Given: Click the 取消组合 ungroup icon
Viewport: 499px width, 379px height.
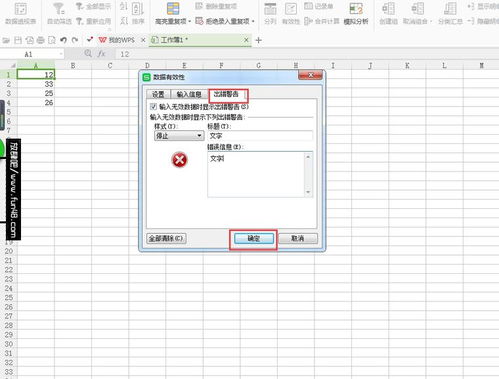Looking at the screenshot, I should (418, 9).
